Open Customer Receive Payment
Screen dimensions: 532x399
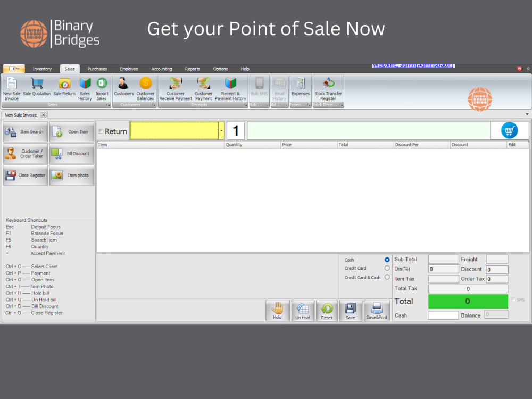click(176, 88)
